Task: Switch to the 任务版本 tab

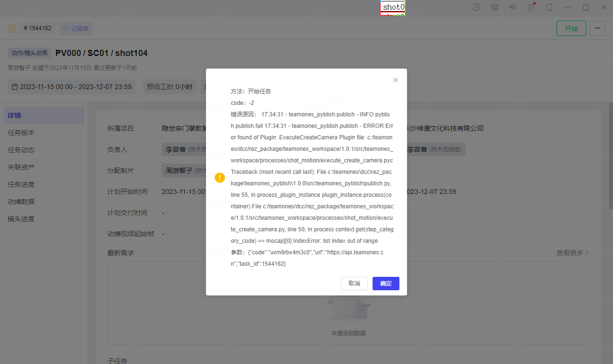Action: [21, 133]
